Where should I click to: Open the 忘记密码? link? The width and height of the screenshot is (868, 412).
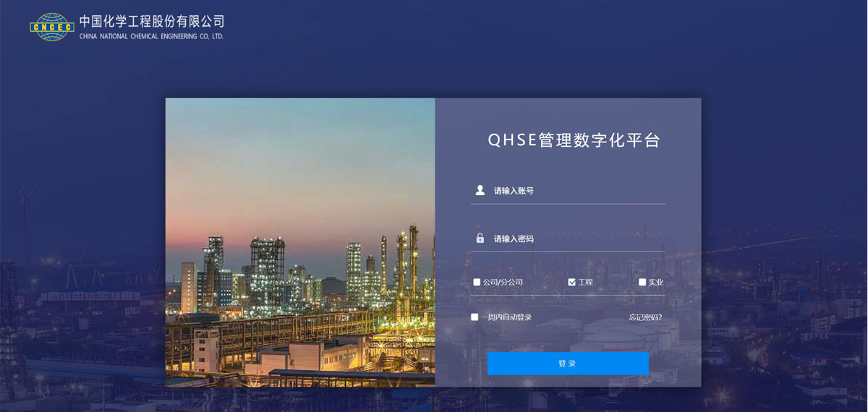click(x=645, y=317)
